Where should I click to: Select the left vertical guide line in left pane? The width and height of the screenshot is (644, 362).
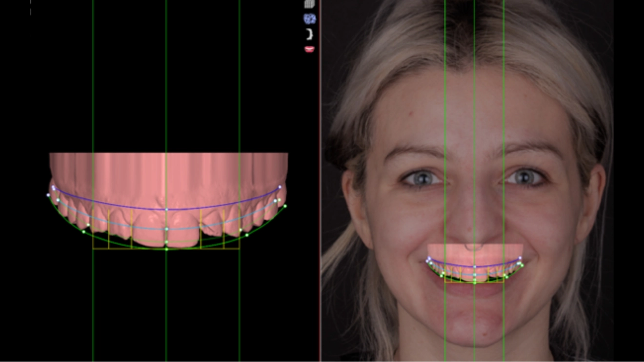(x=93, y=97)
